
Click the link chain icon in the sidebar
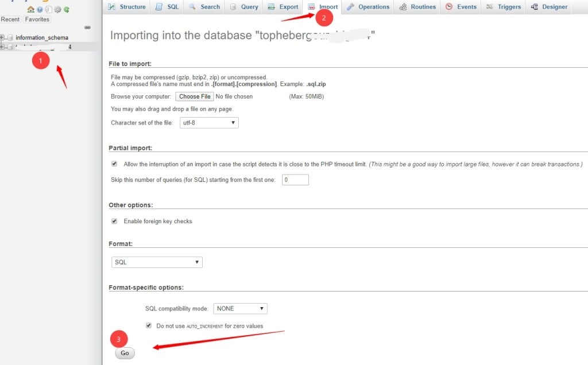click(x=87, y=28)
